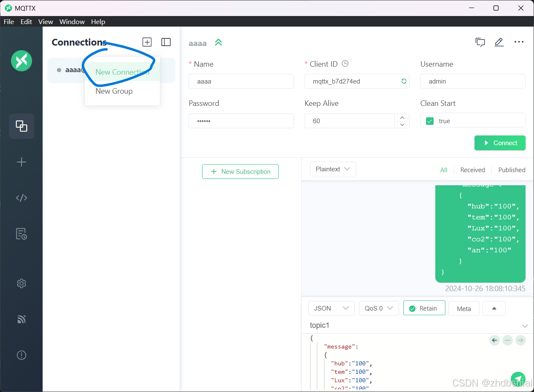Click the new connection plus box icon
Viewport: 534px width, 392px height.
coord(147,42)
